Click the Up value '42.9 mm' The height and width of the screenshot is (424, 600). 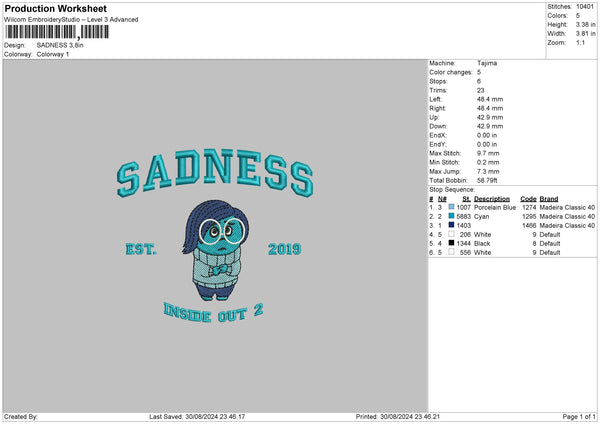coord(490,117)
